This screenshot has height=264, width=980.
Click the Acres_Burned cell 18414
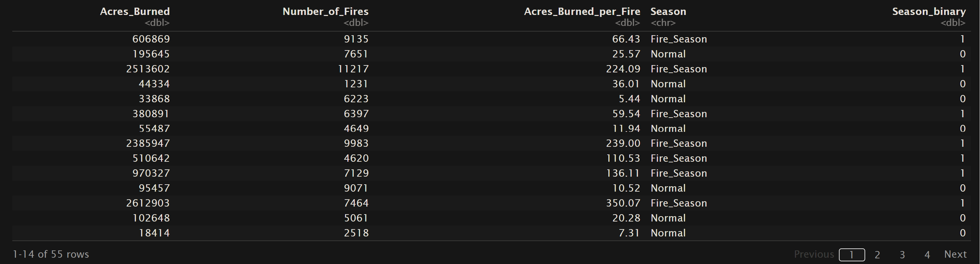154,233
